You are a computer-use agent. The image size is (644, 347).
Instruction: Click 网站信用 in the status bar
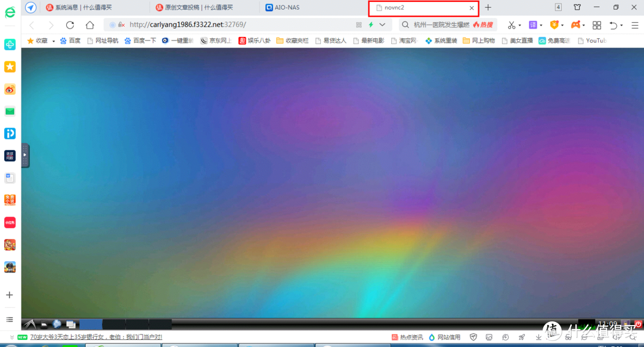(x=444, y=337)
